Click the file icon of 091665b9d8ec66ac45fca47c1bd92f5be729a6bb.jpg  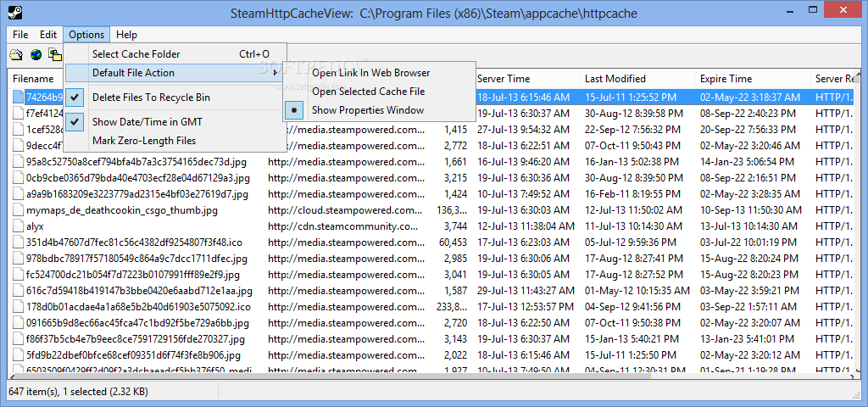click(18, 323)
